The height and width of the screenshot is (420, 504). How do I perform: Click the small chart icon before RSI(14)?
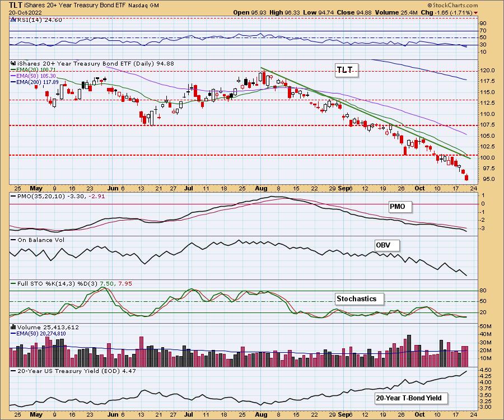coord(12,20)
